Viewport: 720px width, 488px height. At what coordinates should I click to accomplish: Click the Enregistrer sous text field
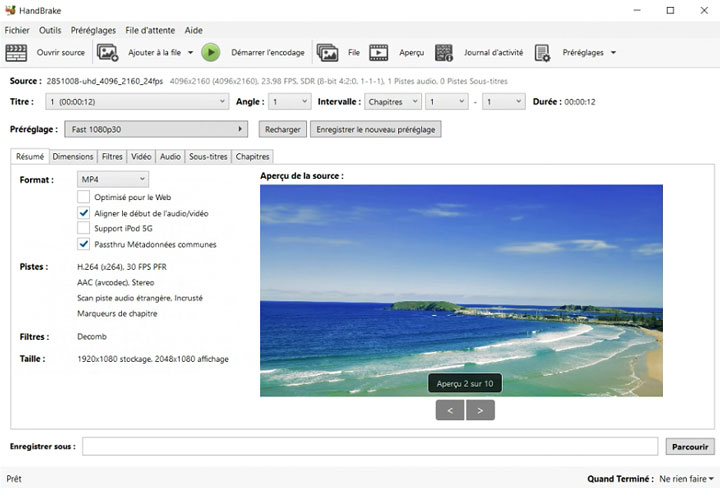point(370,446)
